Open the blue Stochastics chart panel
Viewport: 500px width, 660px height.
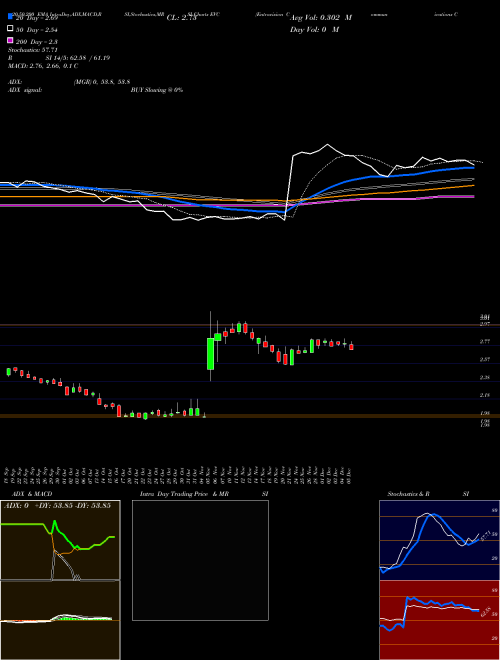tap(439, 540)
